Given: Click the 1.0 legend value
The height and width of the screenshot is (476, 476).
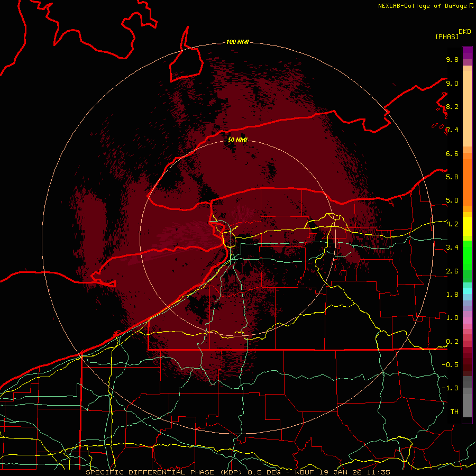Looking at the screenshot, I should click(452, 318).
